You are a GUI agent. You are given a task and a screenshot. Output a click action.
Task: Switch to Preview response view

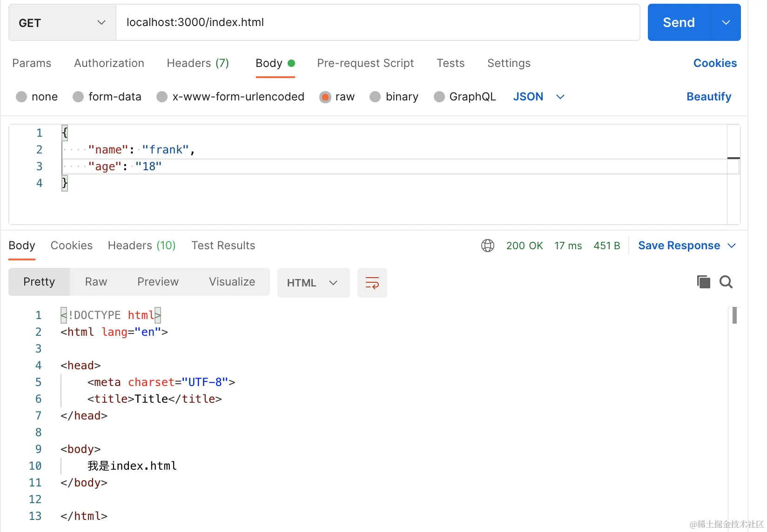158,282
